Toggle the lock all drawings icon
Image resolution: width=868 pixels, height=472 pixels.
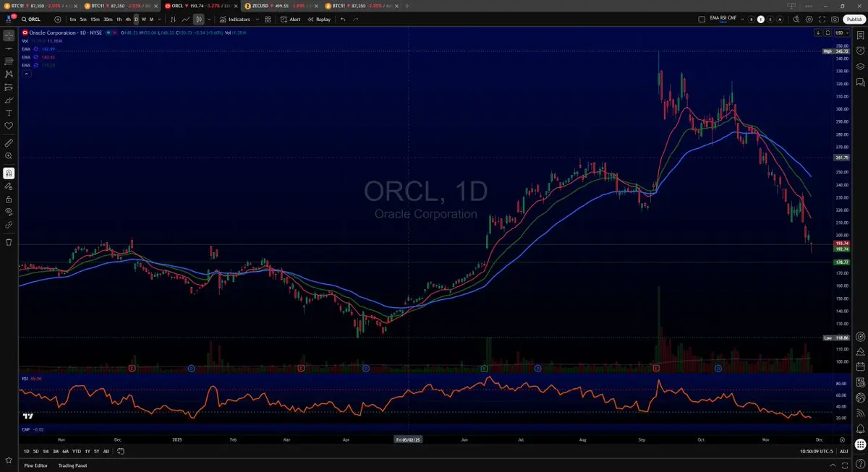tap(9, 199)
